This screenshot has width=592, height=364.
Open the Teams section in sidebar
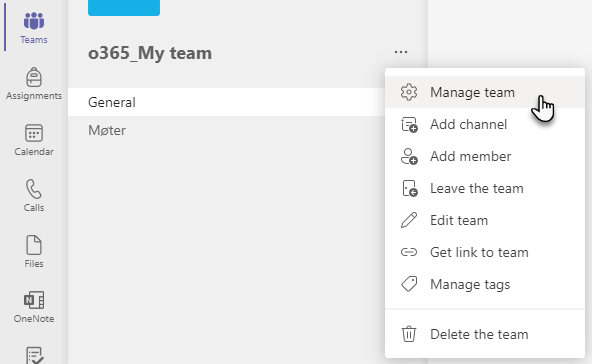(x=34, y=28)
